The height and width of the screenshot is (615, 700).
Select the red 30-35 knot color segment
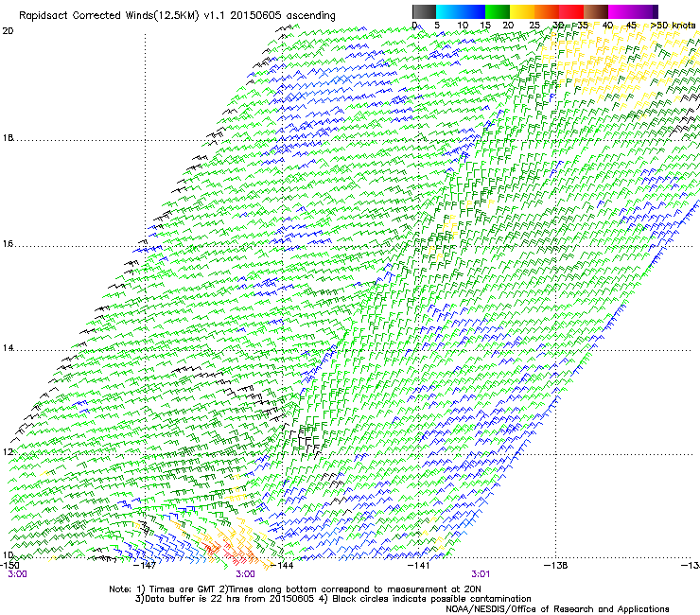click(x=571, y=11)
